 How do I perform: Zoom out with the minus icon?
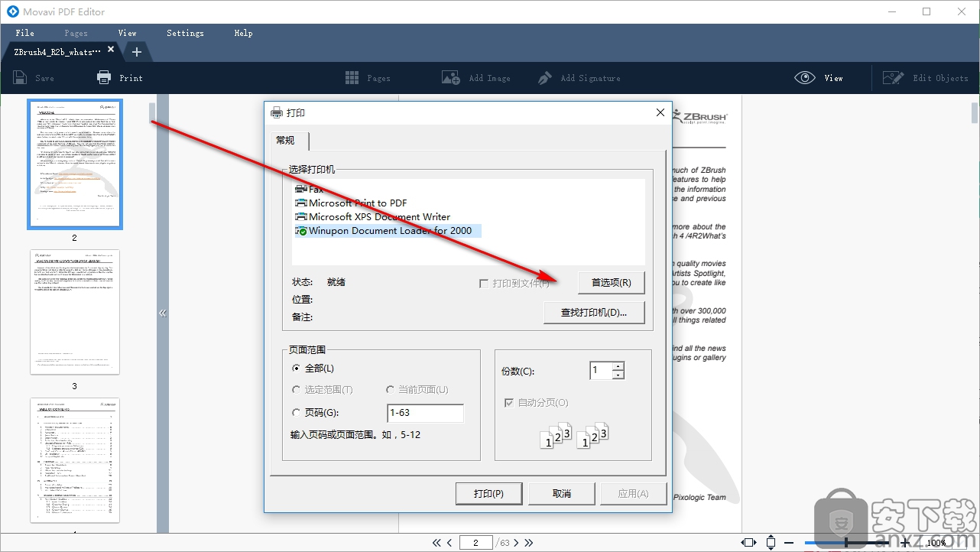coord(789,543)
